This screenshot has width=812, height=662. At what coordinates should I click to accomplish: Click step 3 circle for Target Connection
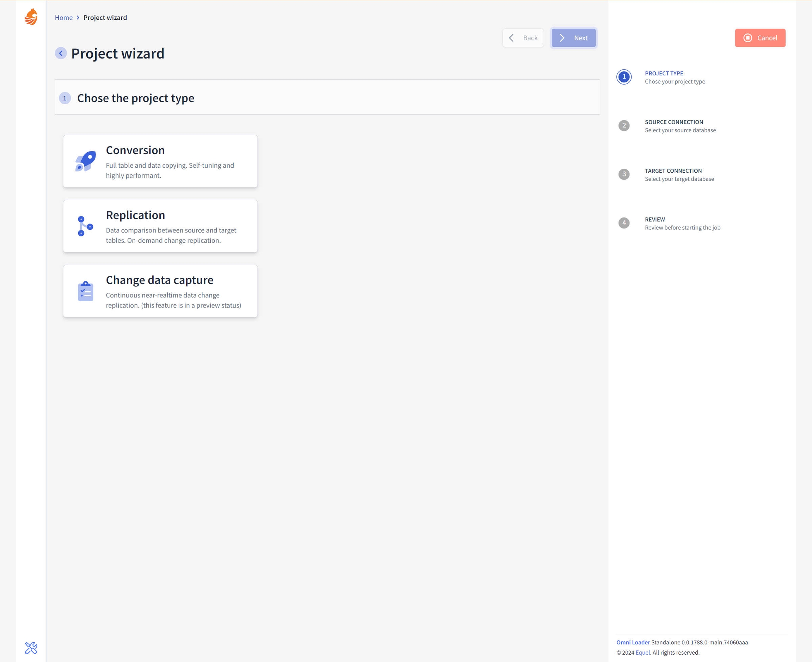tap(624, 174)
